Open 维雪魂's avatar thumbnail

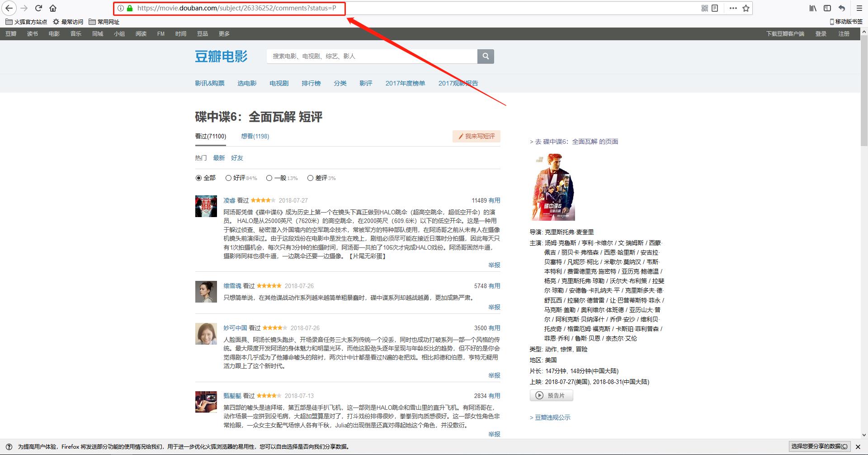(206, 292)
